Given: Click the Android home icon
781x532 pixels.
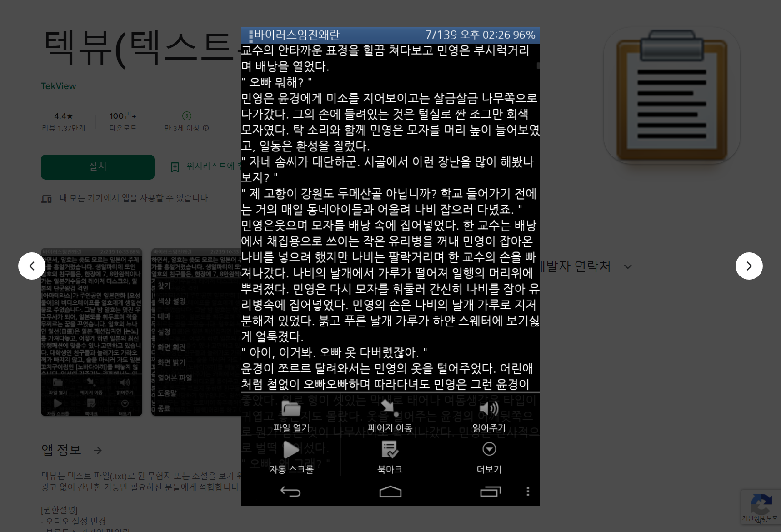Looking at the screenshot, I should 390,492.
